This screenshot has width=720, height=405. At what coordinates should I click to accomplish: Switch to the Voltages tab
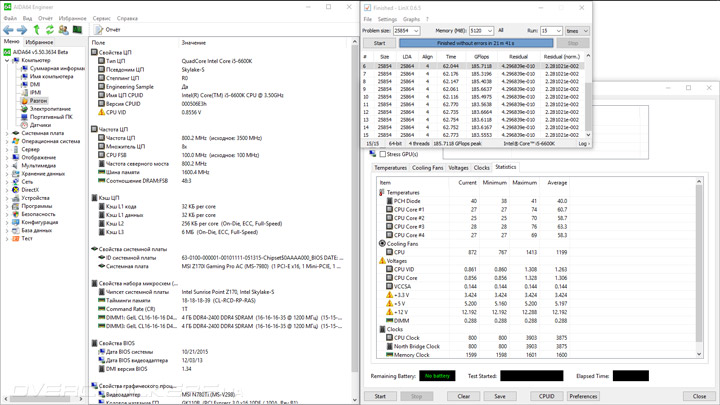[x=458, y=168]
